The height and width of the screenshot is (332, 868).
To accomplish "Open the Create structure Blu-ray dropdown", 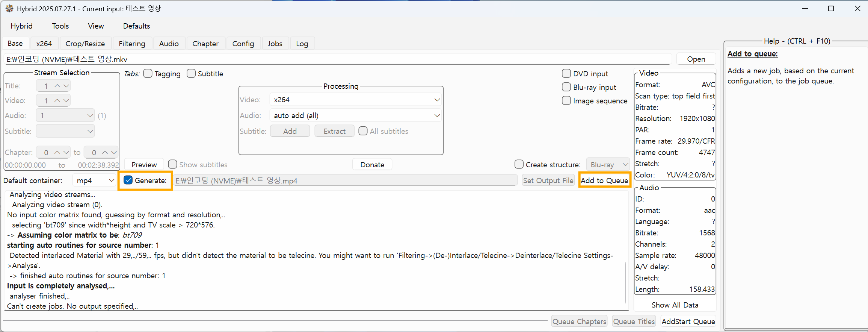I will pyautogui.click(x=608, y=165).
